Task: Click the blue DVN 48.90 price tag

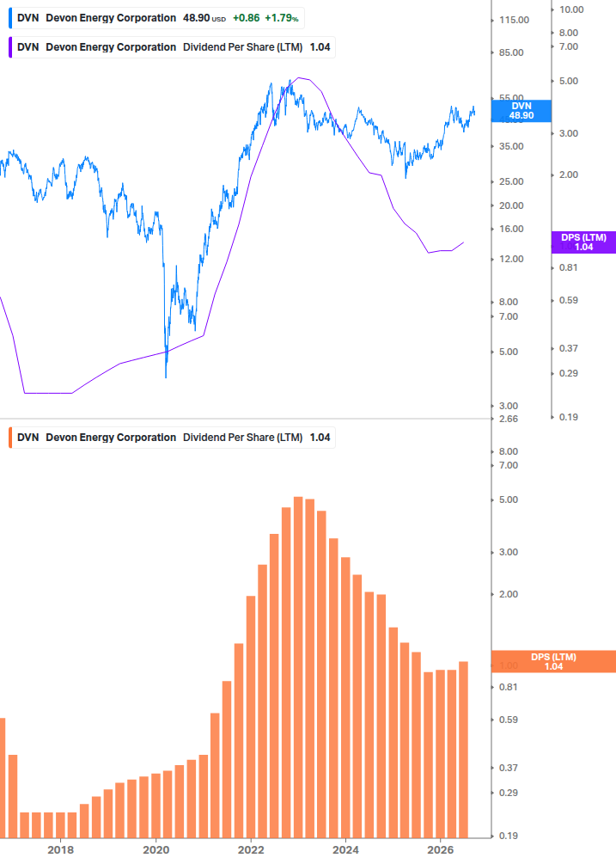Action: click(521, 111)
